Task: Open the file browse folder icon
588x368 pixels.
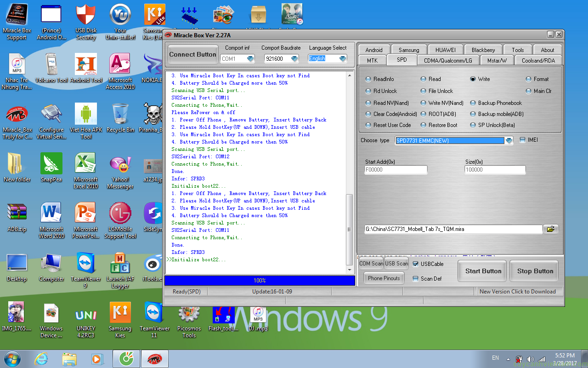Action: pyautogui.click(x=551, y=229)
